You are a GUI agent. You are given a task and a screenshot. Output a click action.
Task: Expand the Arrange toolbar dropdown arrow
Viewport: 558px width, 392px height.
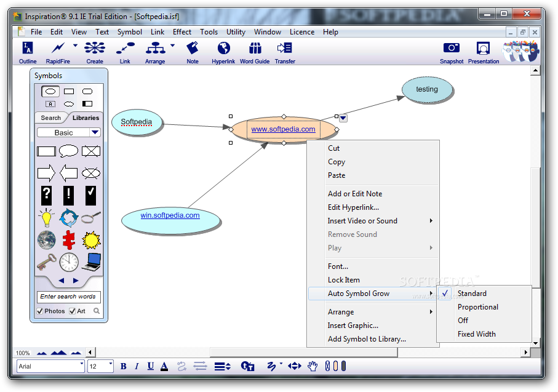tap(173, 46)
